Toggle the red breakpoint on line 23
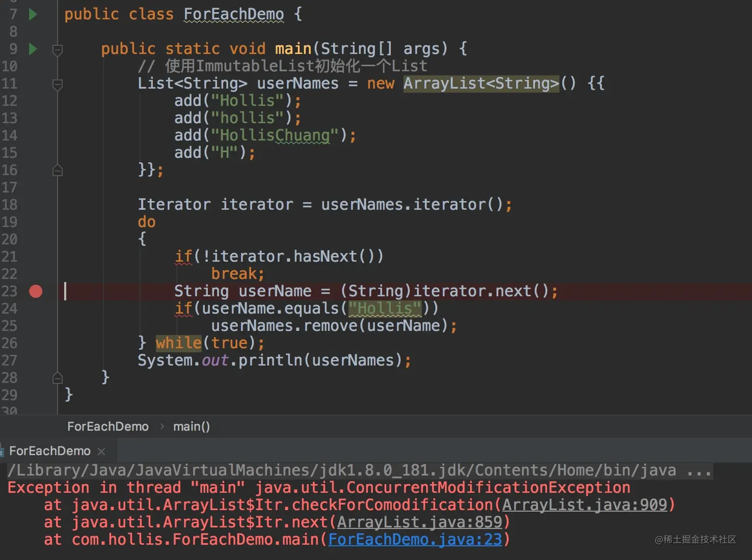This screenshot has width=752, height=560. tap(36, 291)
